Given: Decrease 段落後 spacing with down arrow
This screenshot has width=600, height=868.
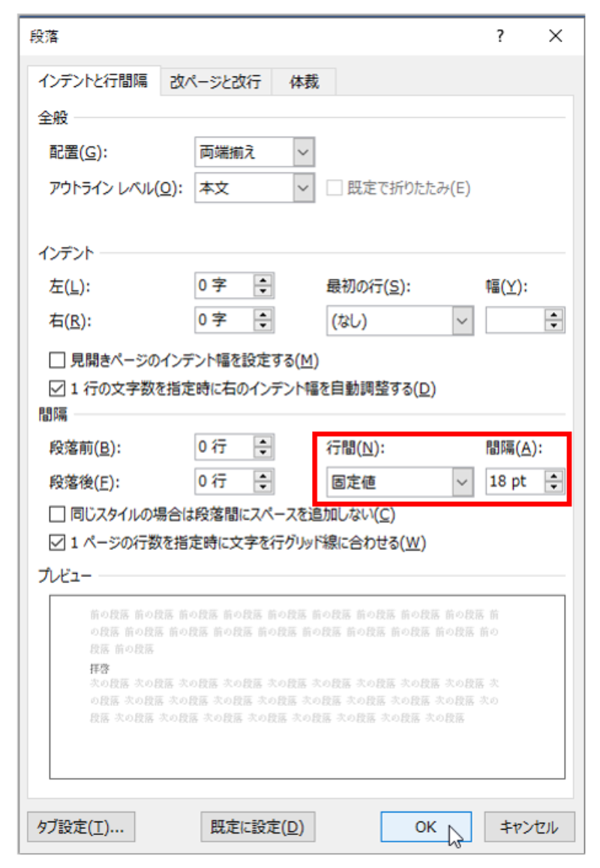Looking at the screenshot, I should point(262,487).
